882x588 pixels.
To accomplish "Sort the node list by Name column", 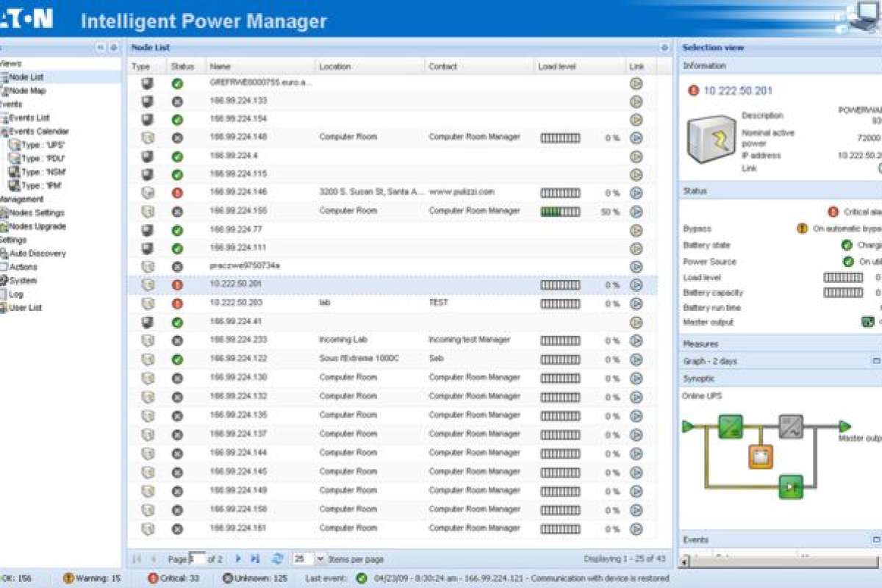I will 220,66.
